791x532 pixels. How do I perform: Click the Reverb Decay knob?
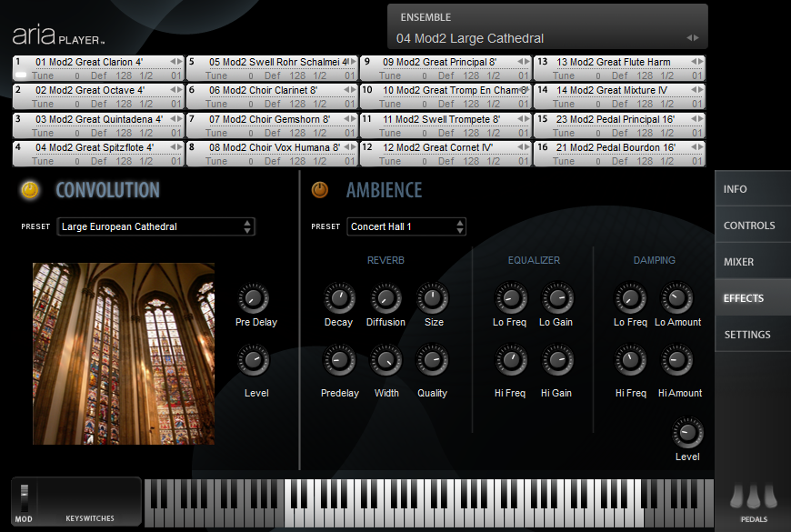coord(339,297)
